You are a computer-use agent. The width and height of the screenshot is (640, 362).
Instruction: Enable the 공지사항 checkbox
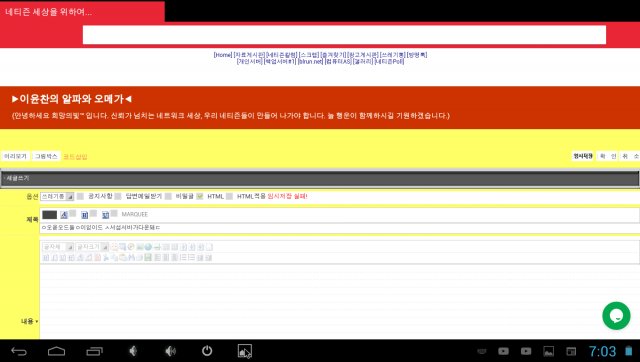tap(80, 196)
